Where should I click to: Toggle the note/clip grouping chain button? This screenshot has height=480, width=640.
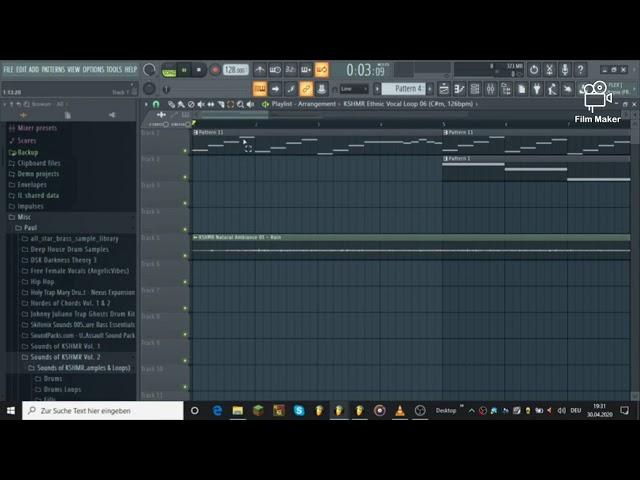click(x=306, y=89)
